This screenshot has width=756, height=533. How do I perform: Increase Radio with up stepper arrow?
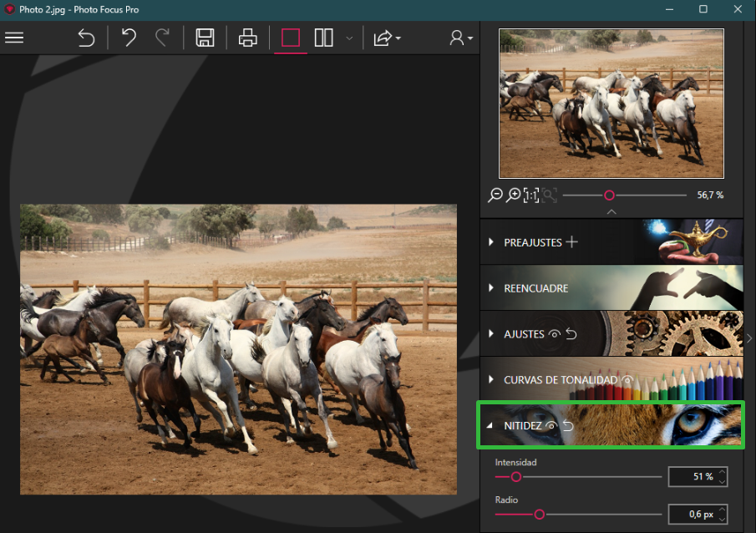[723, 510]
